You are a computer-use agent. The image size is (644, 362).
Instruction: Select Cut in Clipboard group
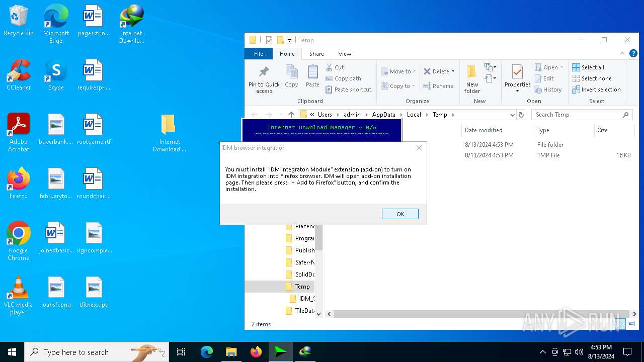click(335, 67)
